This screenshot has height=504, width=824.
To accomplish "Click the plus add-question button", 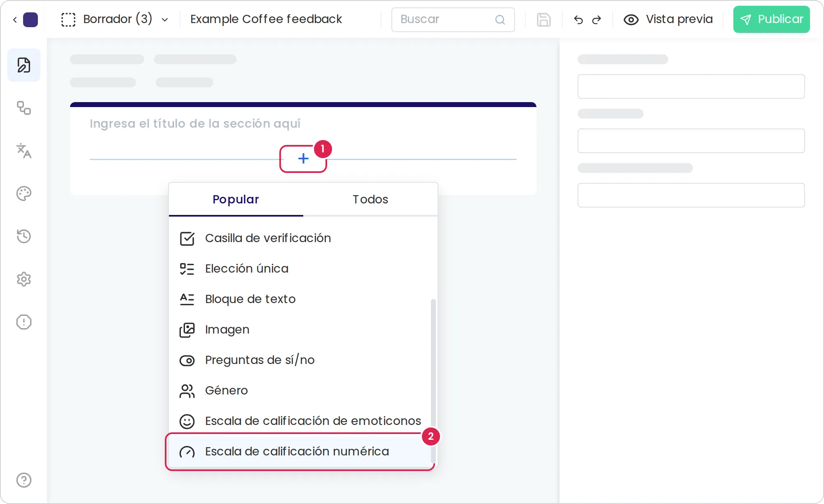I will click(303, 159).
